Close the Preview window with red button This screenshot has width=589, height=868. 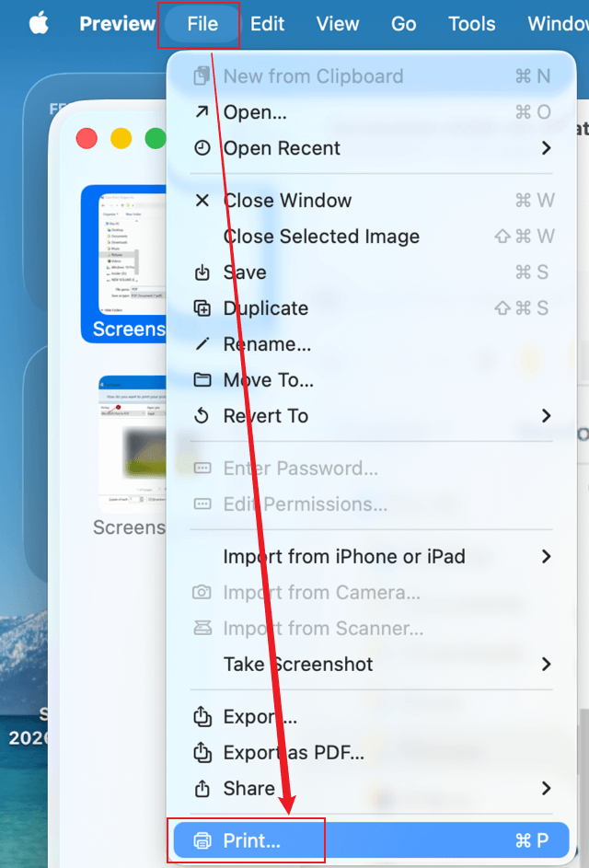pos(87,138)
